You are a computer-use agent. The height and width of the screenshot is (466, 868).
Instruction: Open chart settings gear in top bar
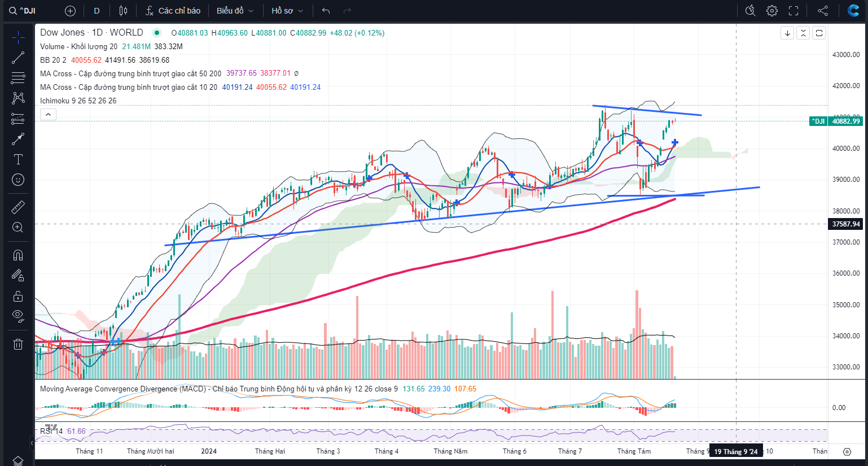point(772,11)
